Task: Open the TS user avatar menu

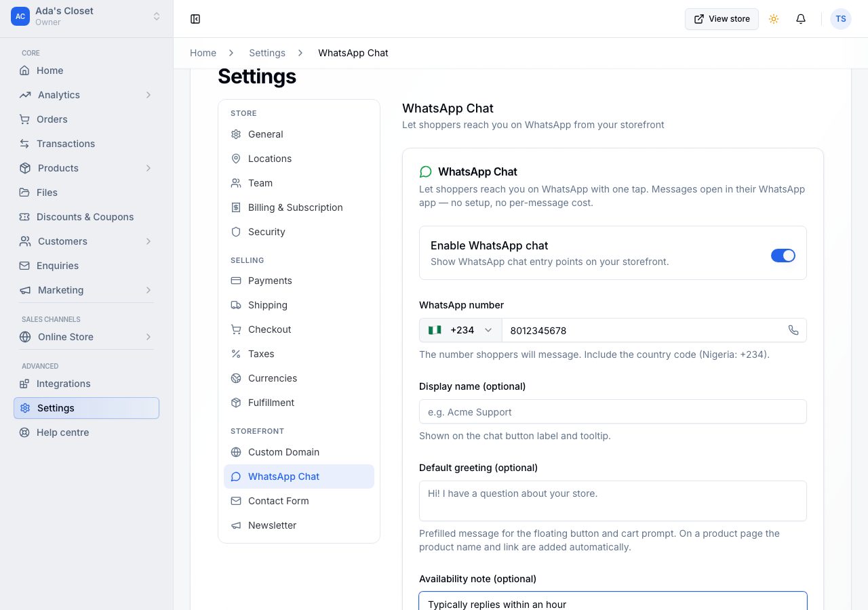Action: (841, 19)
